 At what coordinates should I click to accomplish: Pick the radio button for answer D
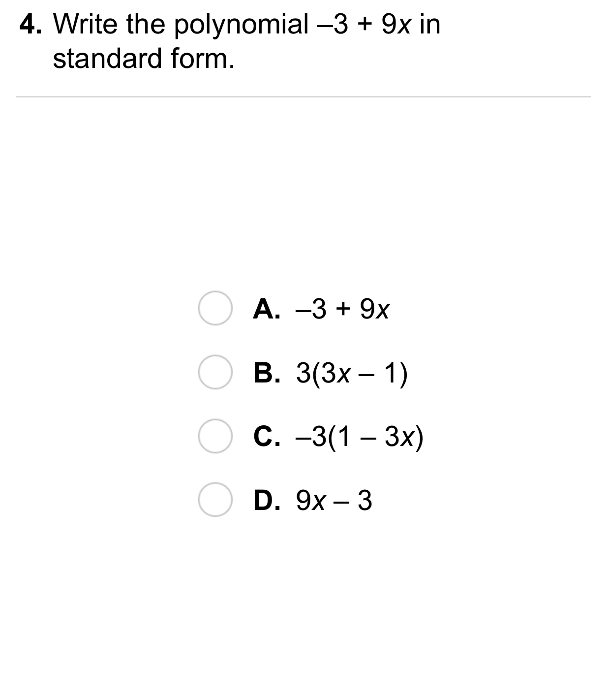point(215,500)
